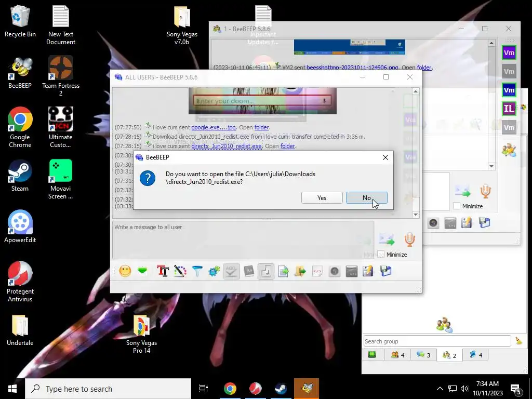532x399 pixels.
Task: Click the group members icon below the Vm avatars
Action: 509,150
